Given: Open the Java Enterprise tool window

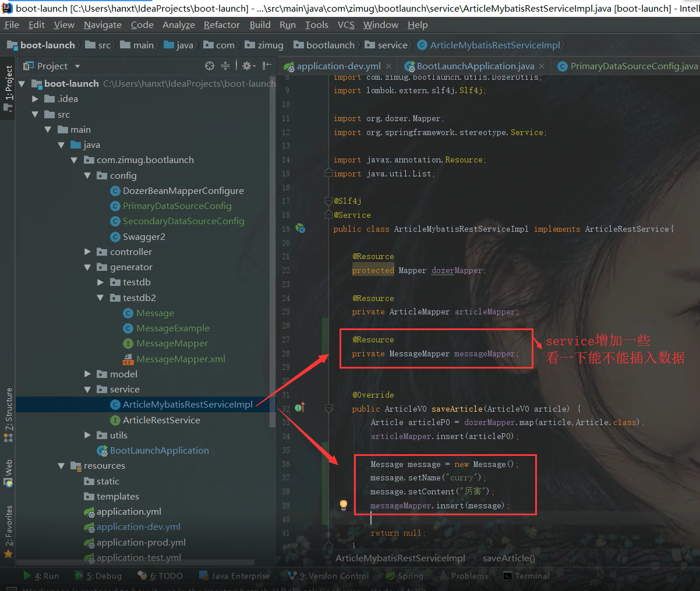Looking at the screenshot, I should (x=234, y=576).
